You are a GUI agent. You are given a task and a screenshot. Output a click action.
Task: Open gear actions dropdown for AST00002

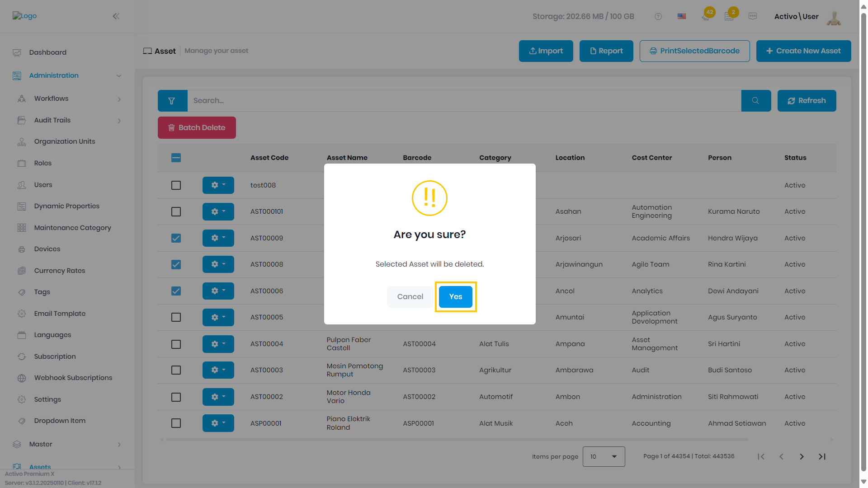[x=218, y=397]
